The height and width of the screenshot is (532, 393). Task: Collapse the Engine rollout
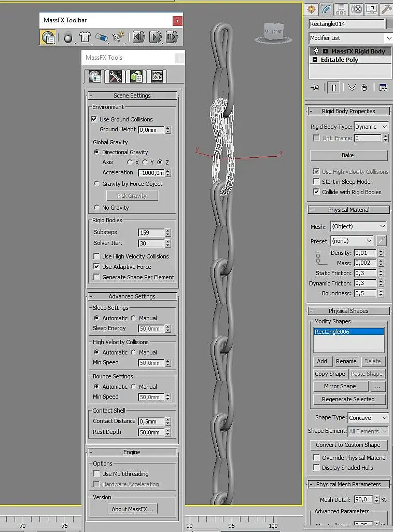click(132, 452)
